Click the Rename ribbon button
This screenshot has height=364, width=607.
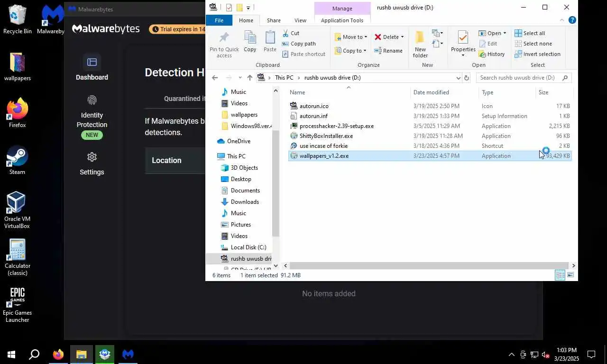[388, 51]
